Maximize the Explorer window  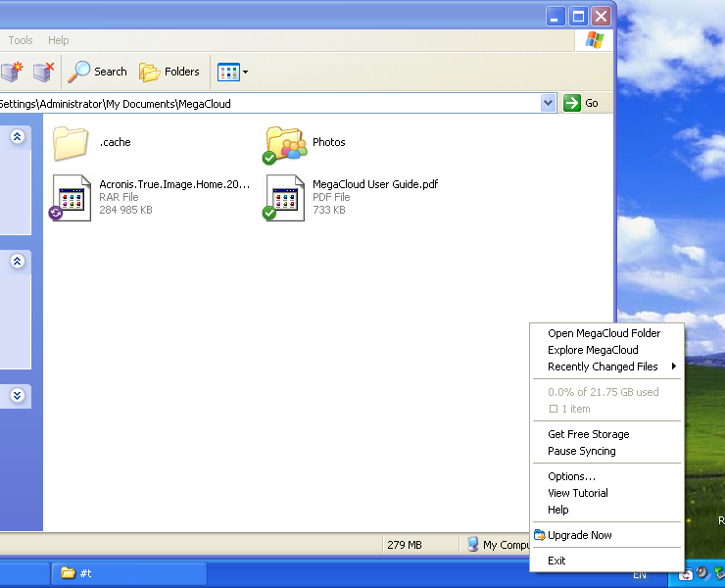(578, 17)
